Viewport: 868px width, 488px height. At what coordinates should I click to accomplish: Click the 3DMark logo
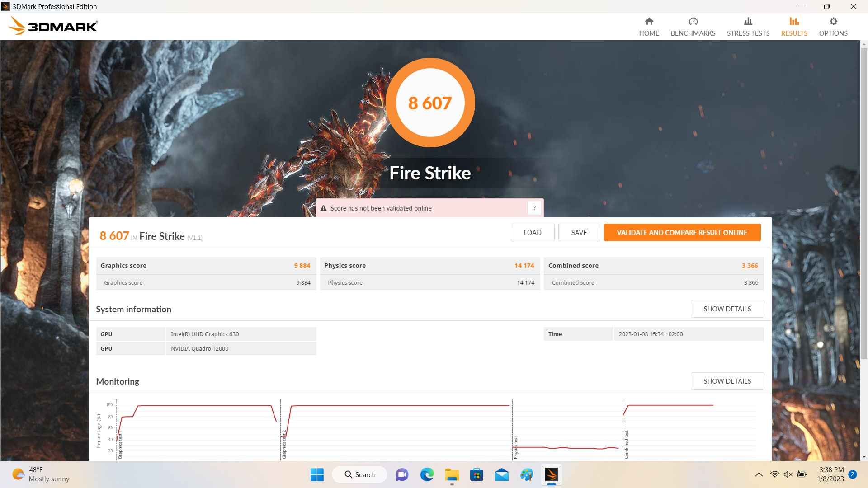pos(53,26)
